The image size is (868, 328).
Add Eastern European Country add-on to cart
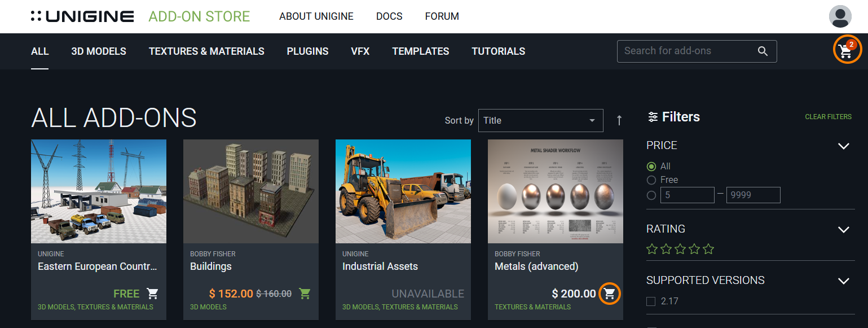click(152, 294)
